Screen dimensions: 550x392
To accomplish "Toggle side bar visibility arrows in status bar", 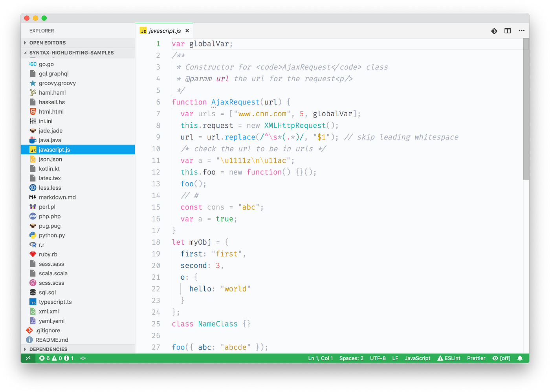I will (28, 358).
